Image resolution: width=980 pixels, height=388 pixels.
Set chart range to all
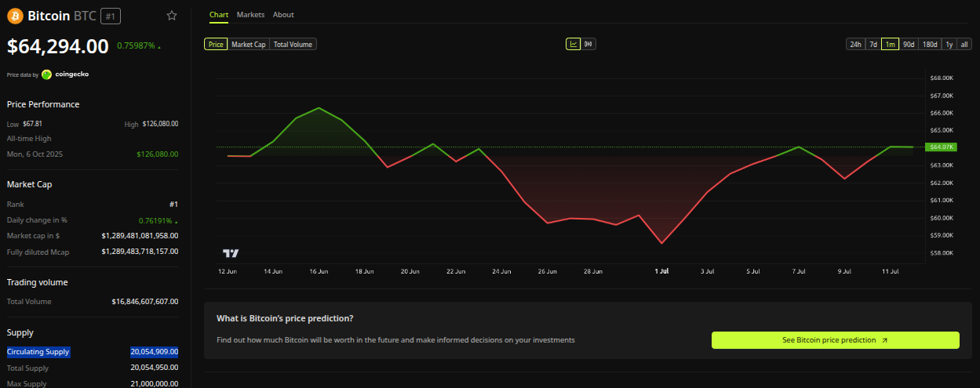tap(965, 44)
